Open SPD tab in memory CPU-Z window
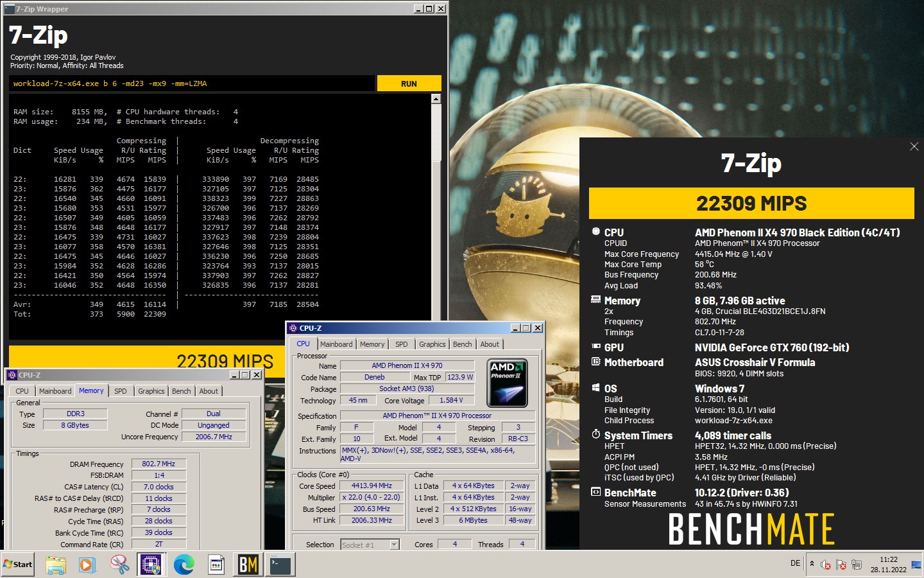Viewport: 924px width, 578px height. (121, 391)
